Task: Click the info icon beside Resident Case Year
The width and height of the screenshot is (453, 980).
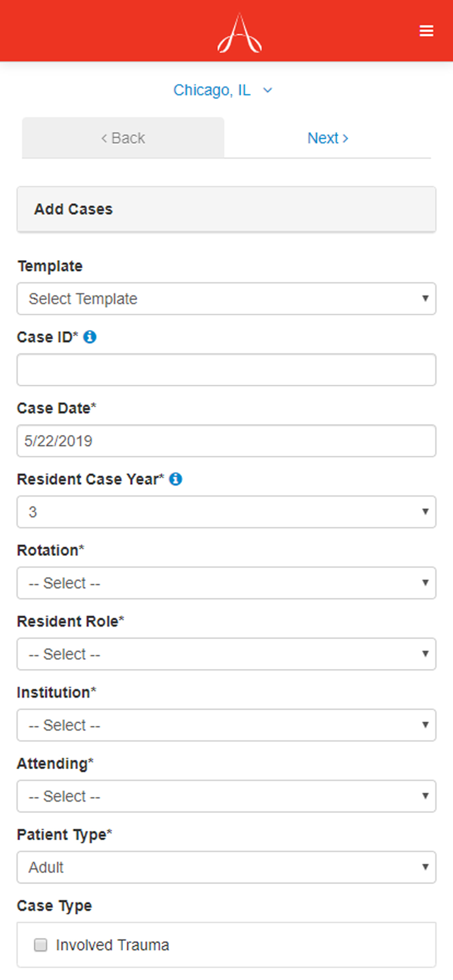Action: 176,479
